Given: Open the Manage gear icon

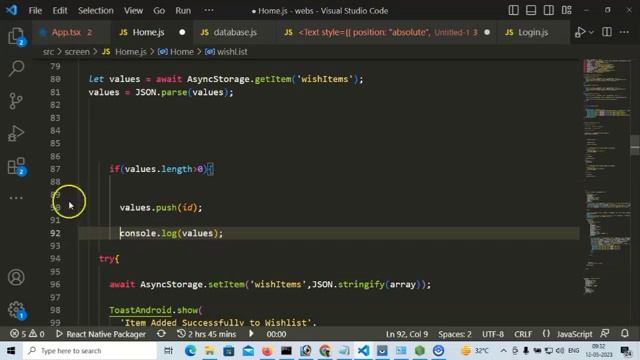Looking at the screenshot, I should 16,310.
